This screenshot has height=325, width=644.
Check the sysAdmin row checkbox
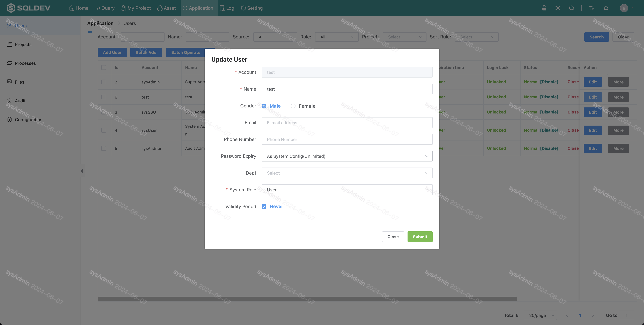(103, 82)
